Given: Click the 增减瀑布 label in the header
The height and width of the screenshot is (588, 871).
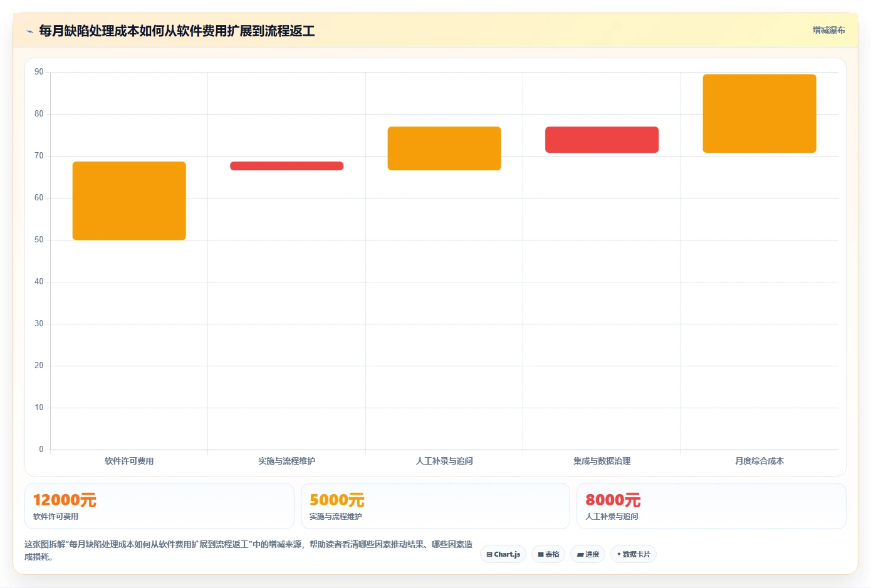Looking at the screenshot, I should pos(828,30).
